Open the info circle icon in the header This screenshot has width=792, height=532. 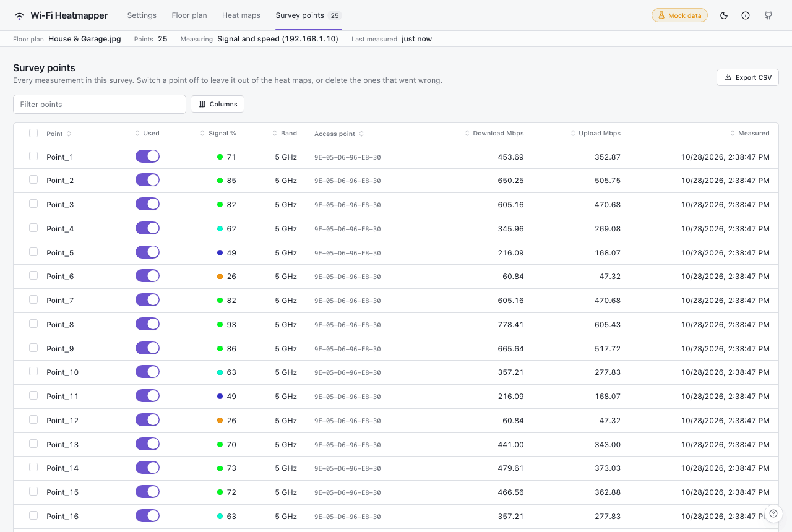tap(746, 15)
